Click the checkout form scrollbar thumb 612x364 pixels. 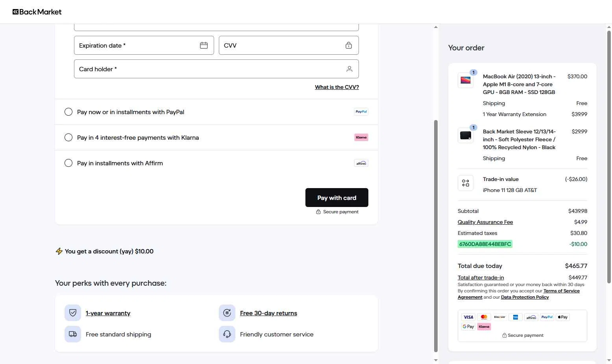point(436,236)
